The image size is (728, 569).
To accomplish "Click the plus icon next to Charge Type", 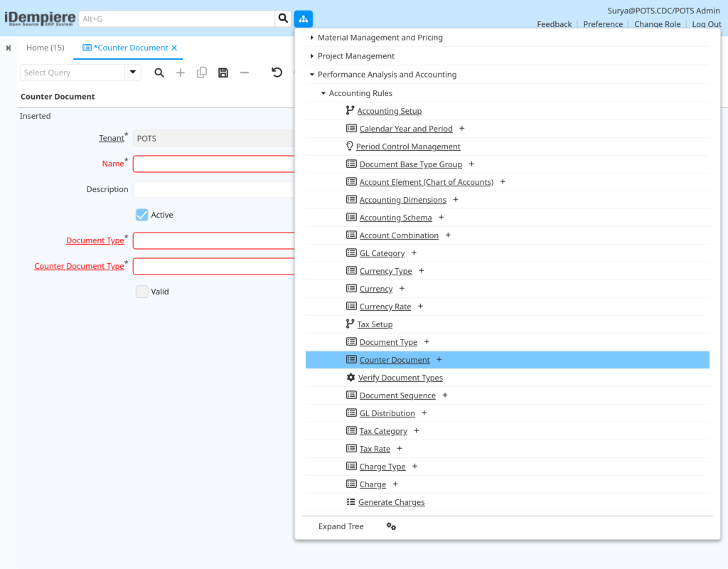I will click(414, 467).
